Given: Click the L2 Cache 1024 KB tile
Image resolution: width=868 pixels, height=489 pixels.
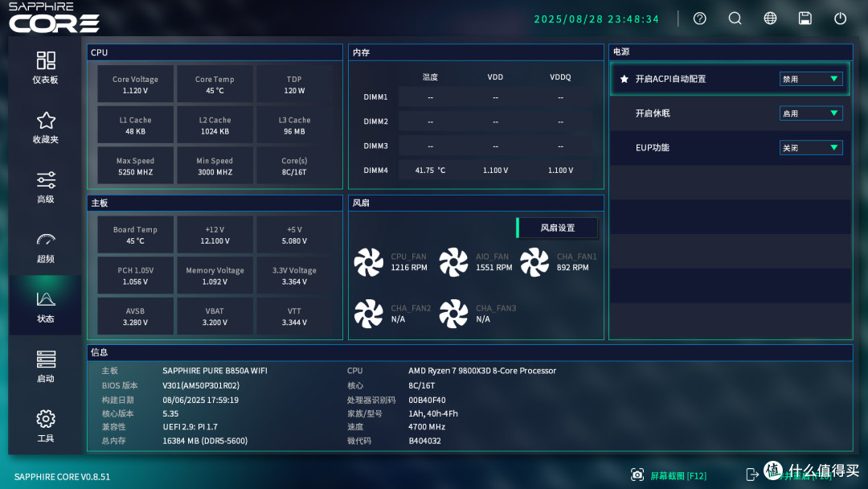Looking at the screenshot, I should tap(215, 125).
